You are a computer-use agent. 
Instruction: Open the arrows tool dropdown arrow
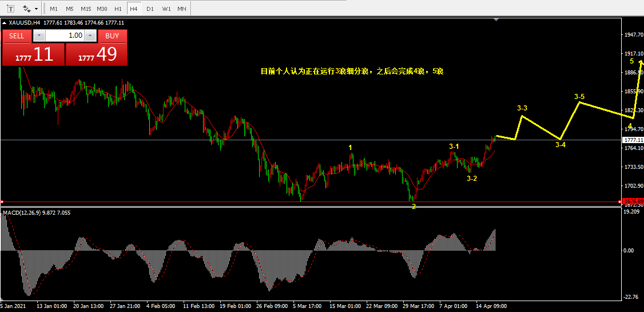coord(37,9)
